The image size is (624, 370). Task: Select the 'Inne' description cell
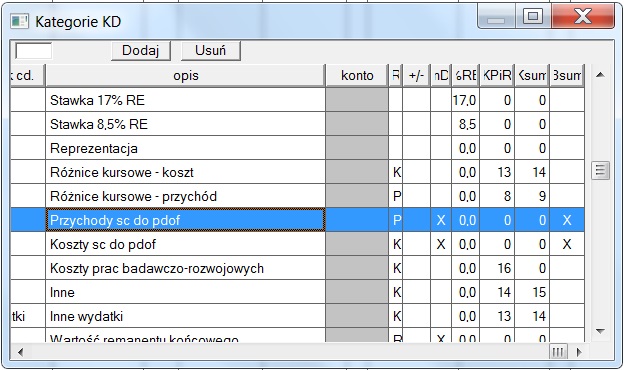tap(186, 292)
